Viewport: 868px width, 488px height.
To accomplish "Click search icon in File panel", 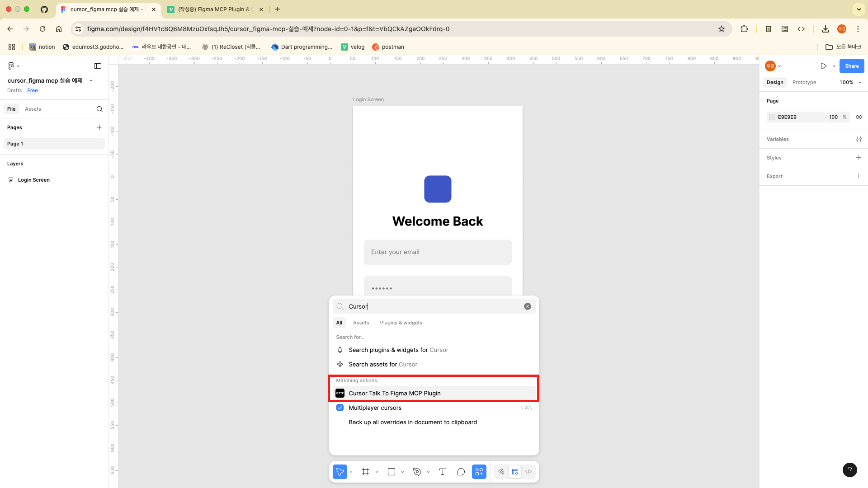I will tap(99, 109).
